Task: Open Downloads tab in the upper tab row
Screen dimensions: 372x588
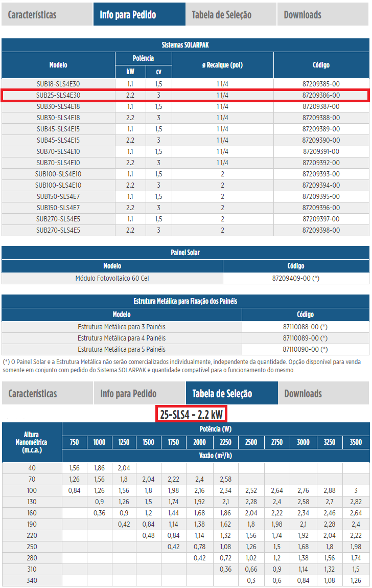Action: coord(323,14)
